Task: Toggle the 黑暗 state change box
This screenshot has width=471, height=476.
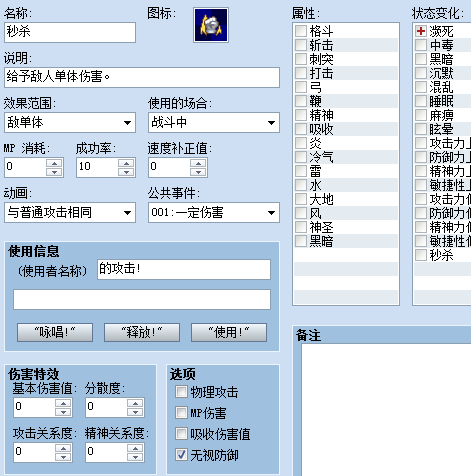Action: (421, 59)
